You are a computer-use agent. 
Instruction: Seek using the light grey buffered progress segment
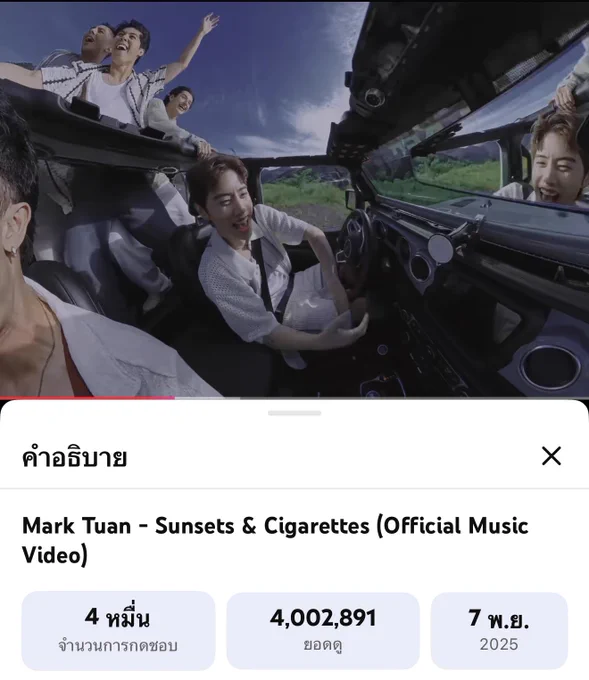[x=207, y=397]
